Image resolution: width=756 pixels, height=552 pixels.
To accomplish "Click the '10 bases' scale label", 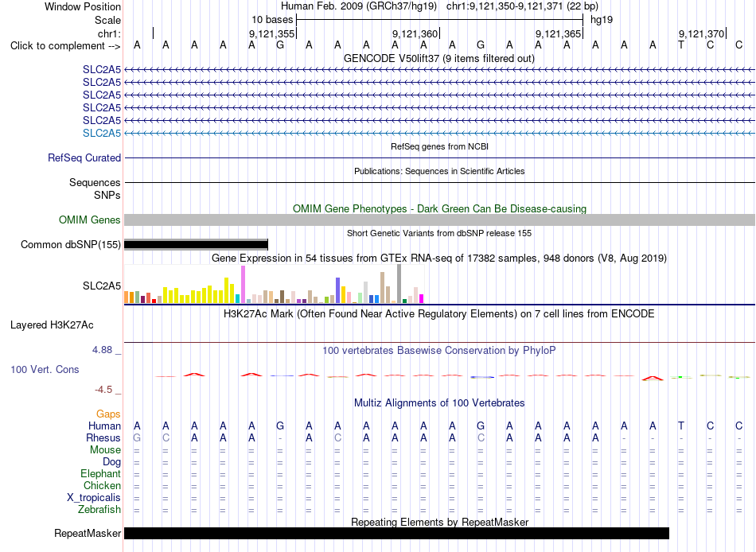I will click(x=272, y=20).
